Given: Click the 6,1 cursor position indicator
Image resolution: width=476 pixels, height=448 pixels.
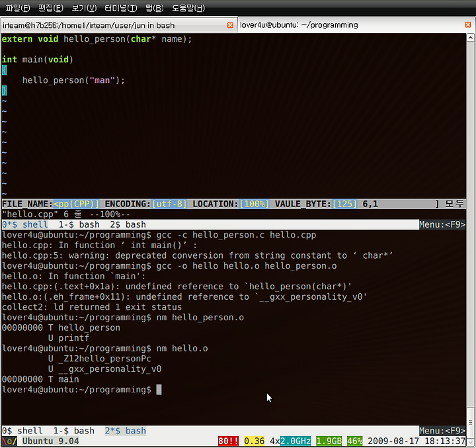Looking at the screenshot, I should coord(370,204).
